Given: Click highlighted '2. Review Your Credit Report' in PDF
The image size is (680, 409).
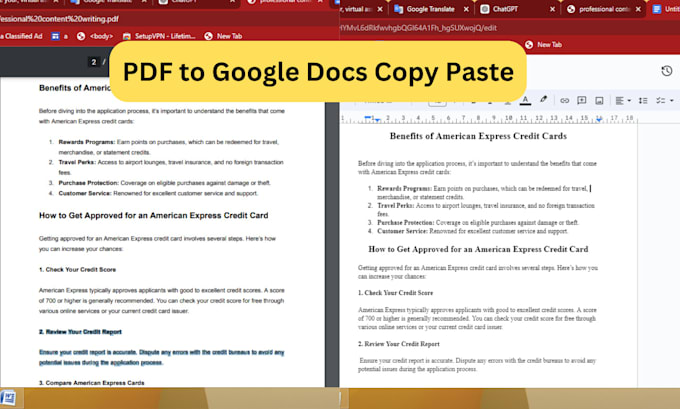Looking at the screenshot, I should pos(80,332).
